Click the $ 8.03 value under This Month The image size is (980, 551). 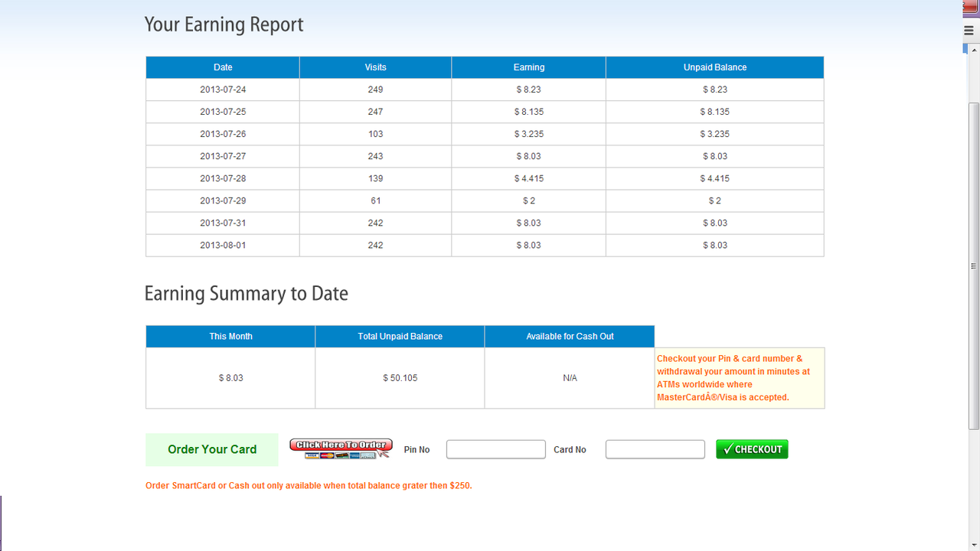coord(230,378)
